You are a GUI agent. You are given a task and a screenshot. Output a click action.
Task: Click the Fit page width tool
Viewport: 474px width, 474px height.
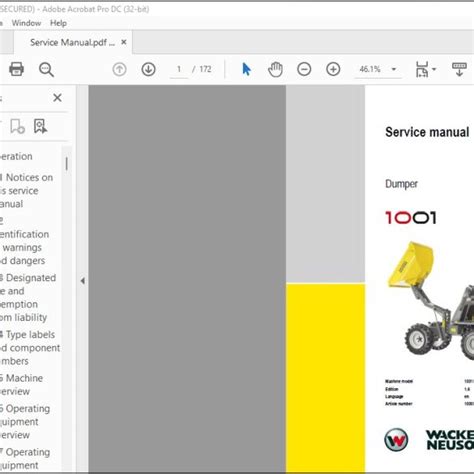click(422, 69)
